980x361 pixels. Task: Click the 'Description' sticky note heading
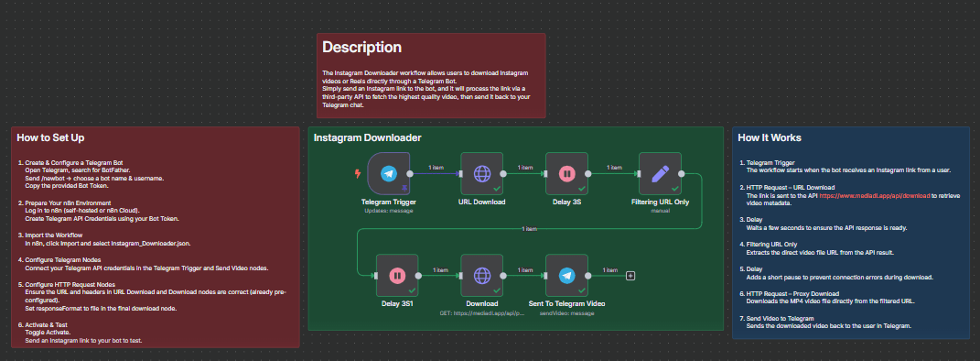coord(361,47)
